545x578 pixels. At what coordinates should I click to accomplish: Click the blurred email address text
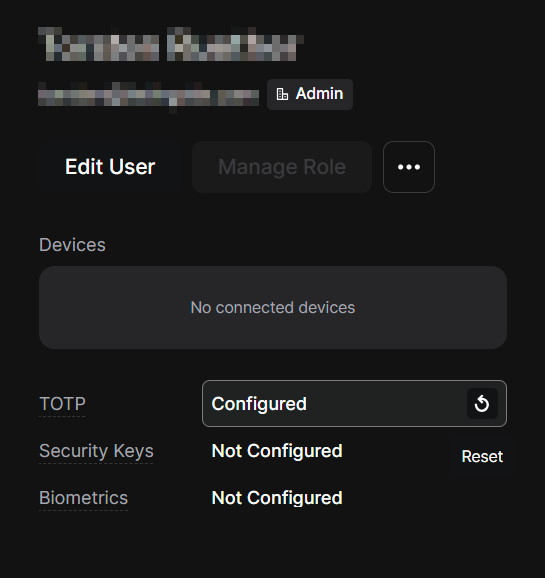[x=148, y=97]
